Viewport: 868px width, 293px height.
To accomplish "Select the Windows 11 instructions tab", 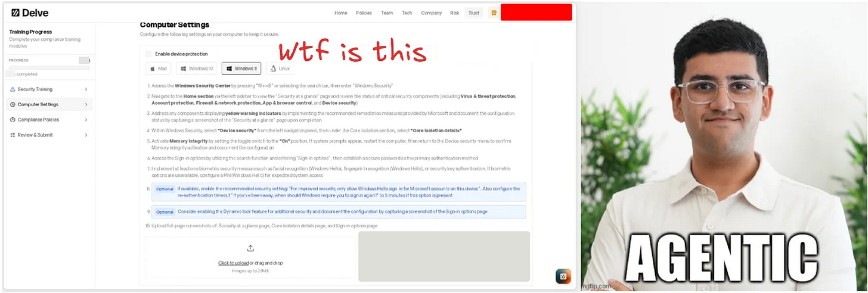I will [241, 68].
